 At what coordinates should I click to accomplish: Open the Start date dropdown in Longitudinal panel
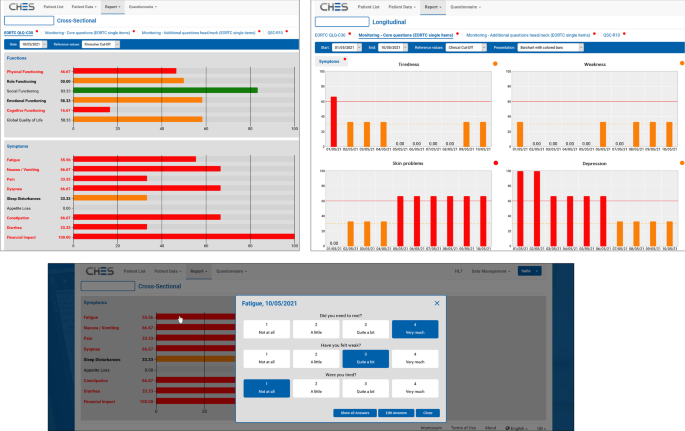346,48
